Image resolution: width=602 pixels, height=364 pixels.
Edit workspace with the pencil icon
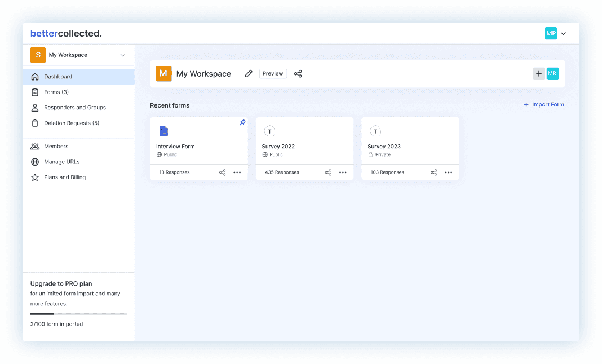tap(249, 73)
